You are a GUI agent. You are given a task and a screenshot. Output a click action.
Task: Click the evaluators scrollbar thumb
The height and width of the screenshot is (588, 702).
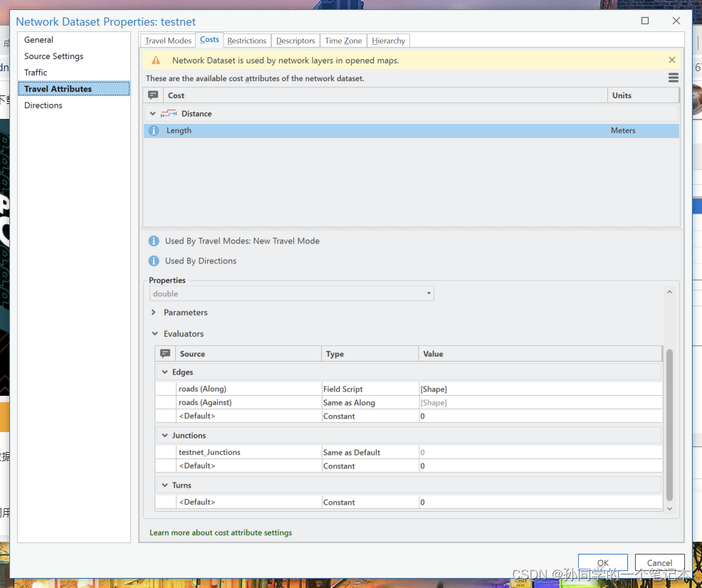pyautogui.click(x=669, y=424)
